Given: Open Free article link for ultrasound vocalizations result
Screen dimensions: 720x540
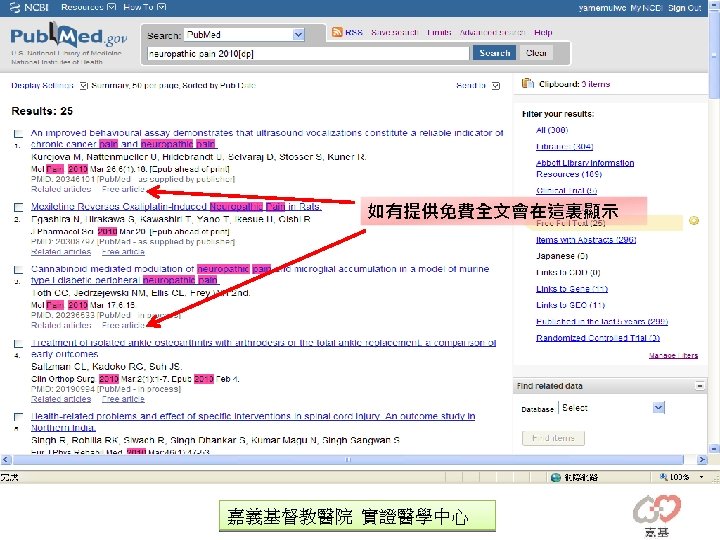Looking at the screenshot, I should [123, 189].
